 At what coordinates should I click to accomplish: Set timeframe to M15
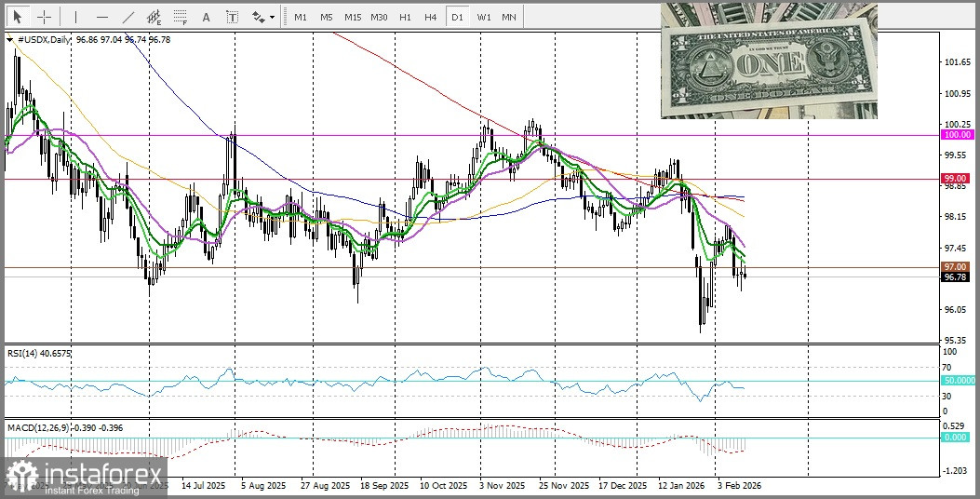click(352, 17)
